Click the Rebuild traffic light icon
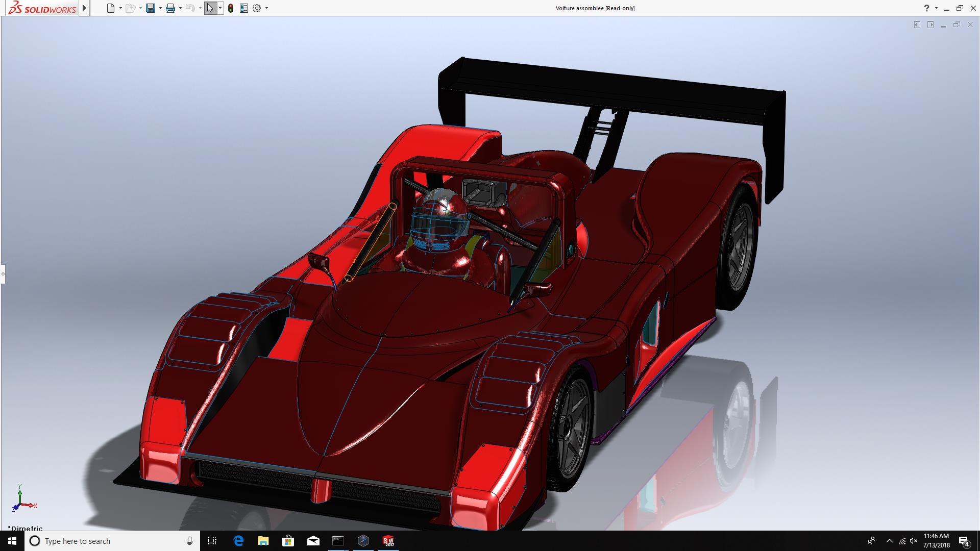980x551 pixels. [231, 8]
